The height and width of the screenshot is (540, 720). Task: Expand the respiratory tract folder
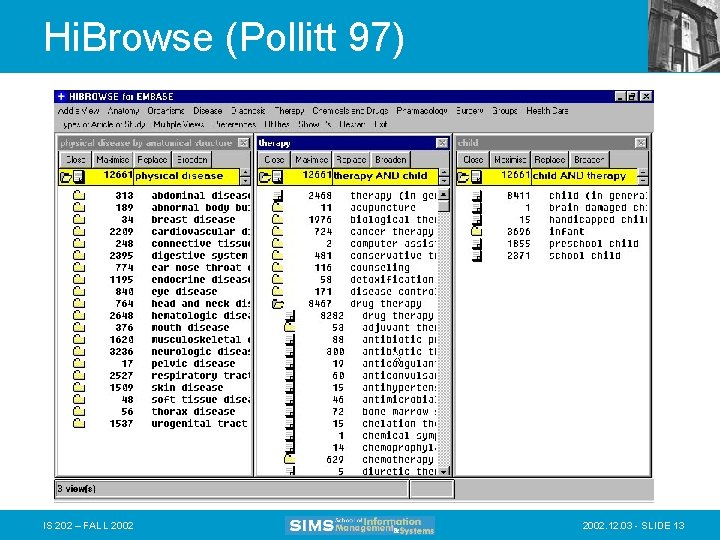point(79,375)
